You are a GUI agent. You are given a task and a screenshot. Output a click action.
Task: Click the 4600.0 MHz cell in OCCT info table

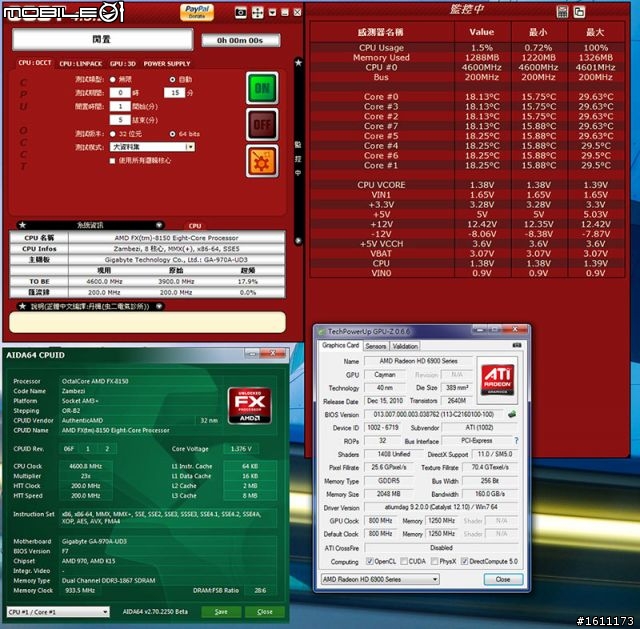[104, 282]
